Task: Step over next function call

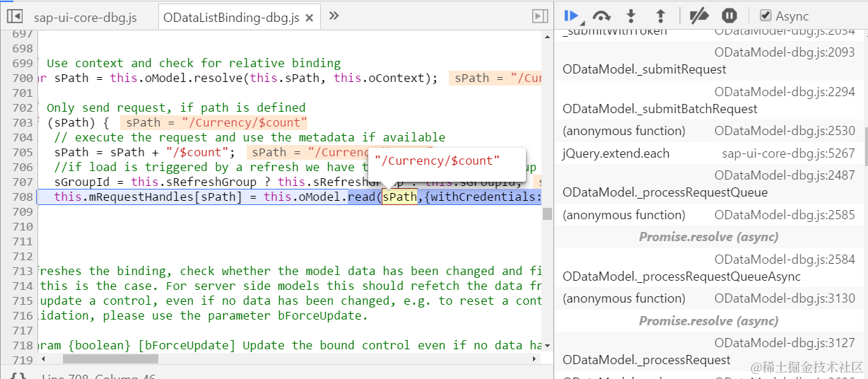Action: [x=602, y=16]
